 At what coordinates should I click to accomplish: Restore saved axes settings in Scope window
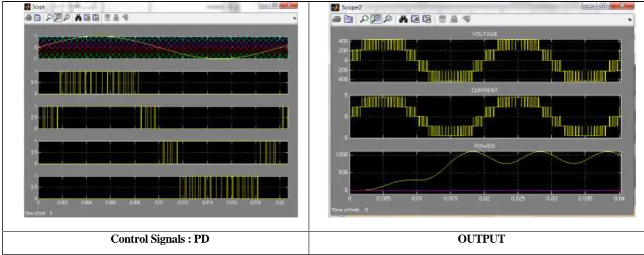(x=96, y=18)
